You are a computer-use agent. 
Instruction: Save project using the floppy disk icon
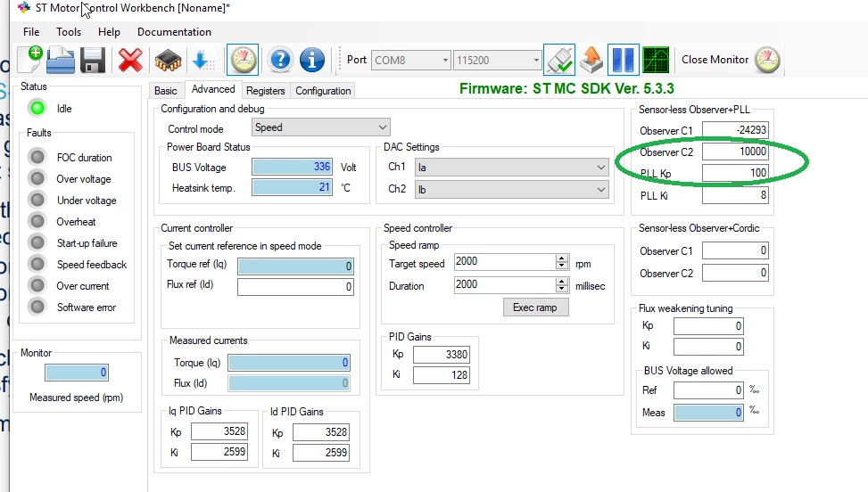click(x=93, y=61)
